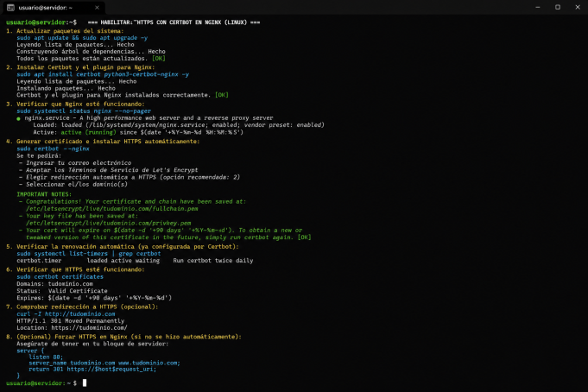
Task: Click step '3. Verificar que Nginx esté funcionando:'
Action: click(x=75, y=104)
